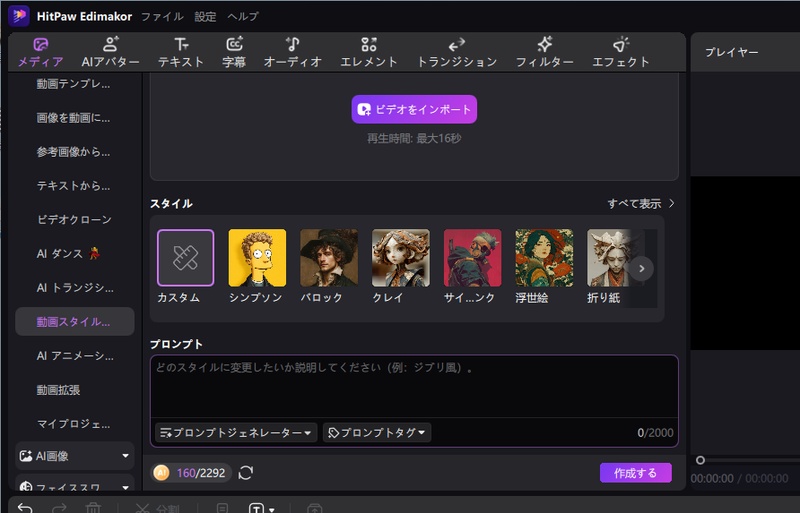The image size is (800, 513).
Task: Click the ビデオをインポート button
Action: (x=414, y=109)
